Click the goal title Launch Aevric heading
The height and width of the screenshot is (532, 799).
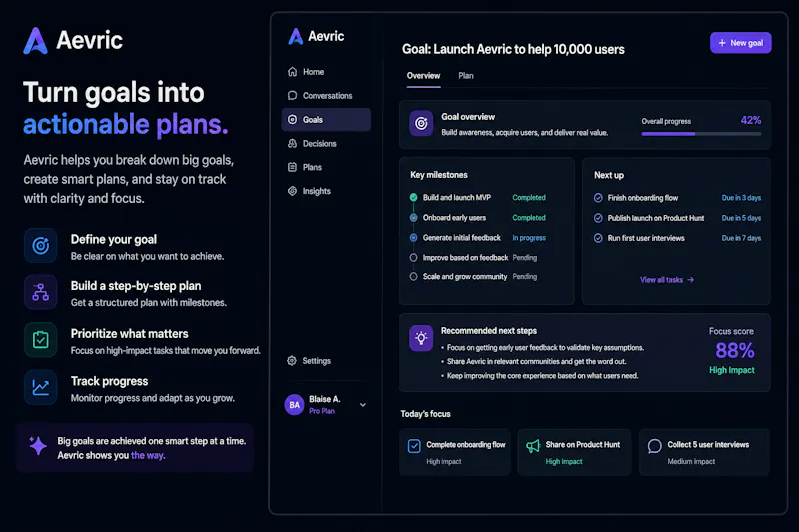513,49
